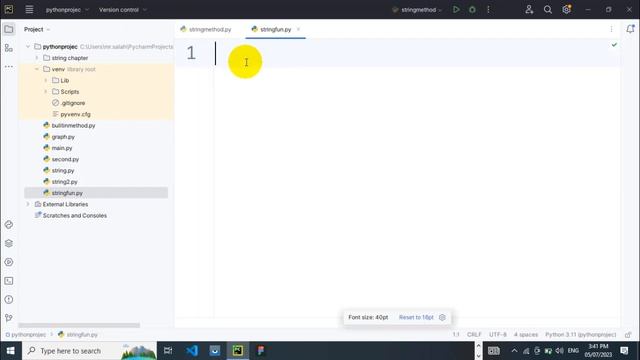Open the Structure tool window icon
The width and height of the screenshot is (640, 360).
[9, 48]
